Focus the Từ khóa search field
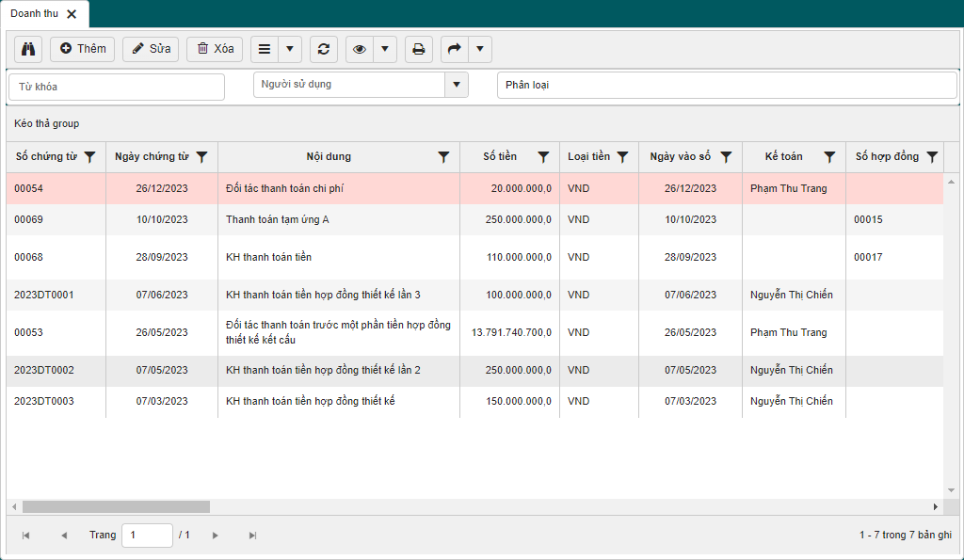Viewport: 964px width, 560px height. [x=117, y=87]
